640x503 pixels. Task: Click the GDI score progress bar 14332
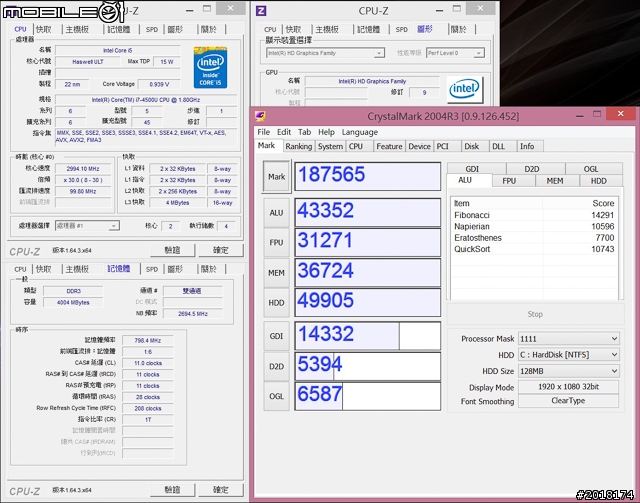[368, 336]
